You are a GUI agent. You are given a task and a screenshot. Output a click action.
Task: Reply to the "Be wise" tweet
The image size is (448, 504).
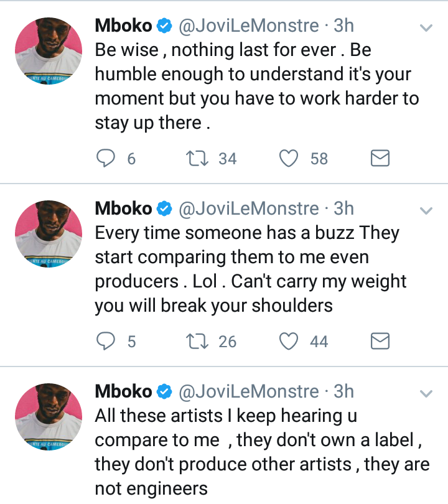105,159
